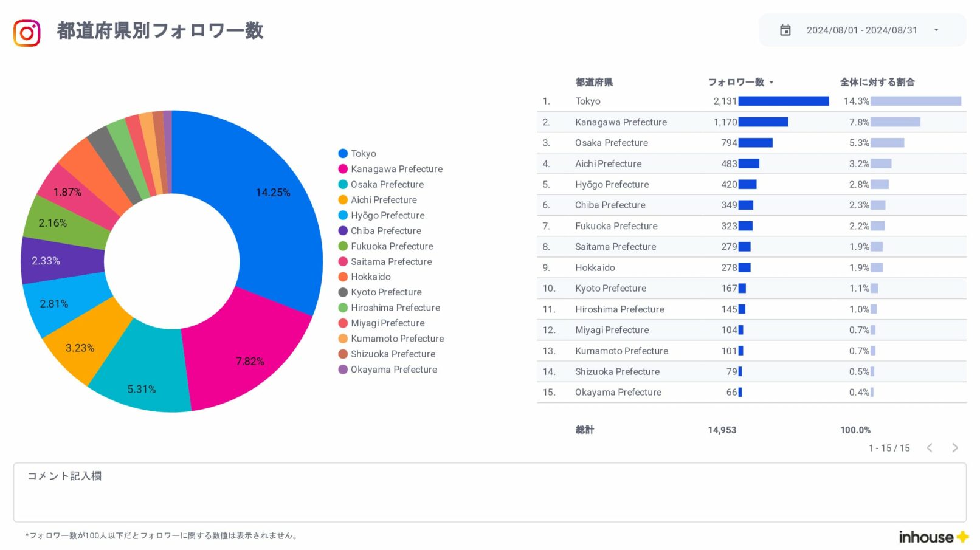Select the Kanagawa Prefecture color swatch in legend
Viewport: 980px width, 550px height.
343,168
